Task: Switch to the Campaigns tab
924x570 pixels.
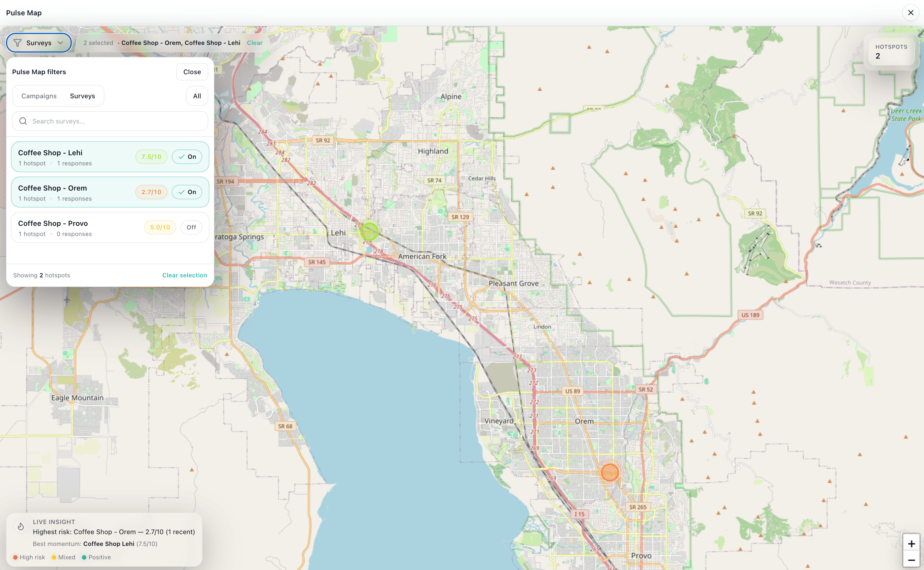Action: [x=38, y=96]
